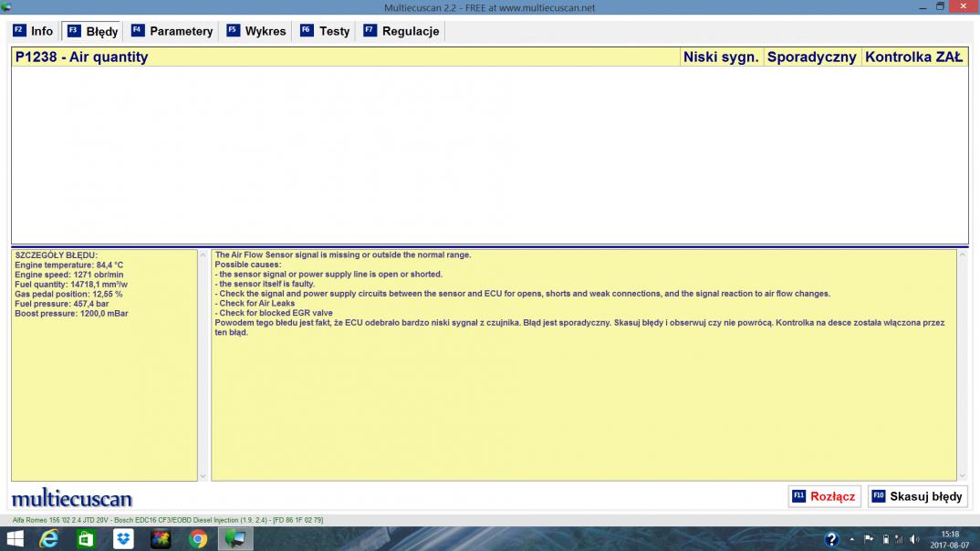
Task: Click the Rozłącz disconnect button
Action: click(x=824, y=496)
